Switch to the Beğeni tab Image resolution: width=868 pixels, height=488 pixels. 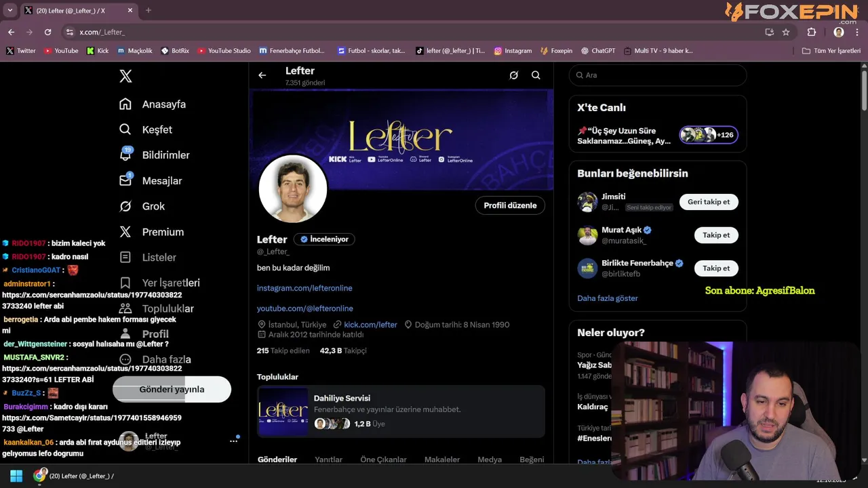tap(532, 460)
